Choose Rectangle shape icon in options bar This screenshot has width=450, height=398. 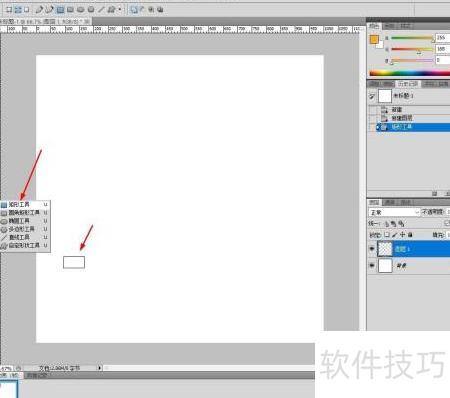60,10
